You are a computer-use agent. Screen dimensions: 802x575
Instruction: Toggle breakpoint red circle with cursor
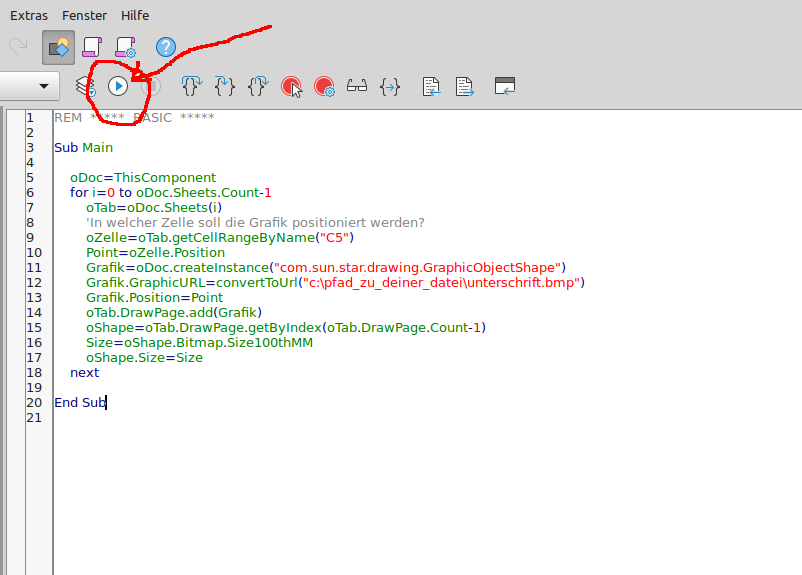(x=292, y=86)
